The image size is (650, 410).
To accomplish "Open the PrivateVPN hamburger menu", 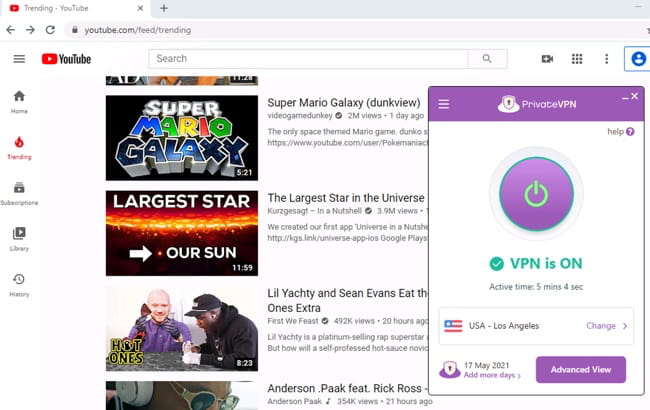I will pos(444,103).
